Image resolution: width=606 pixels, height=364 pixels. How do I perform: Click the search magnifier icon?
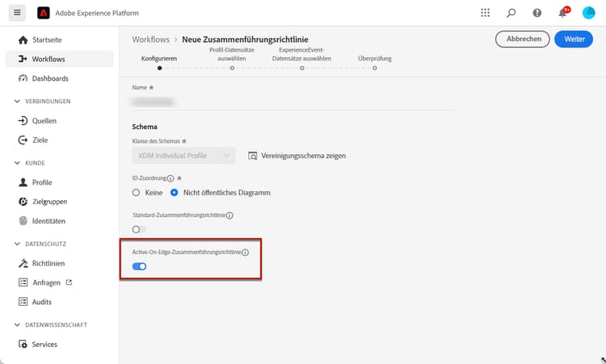pos(511,13)
